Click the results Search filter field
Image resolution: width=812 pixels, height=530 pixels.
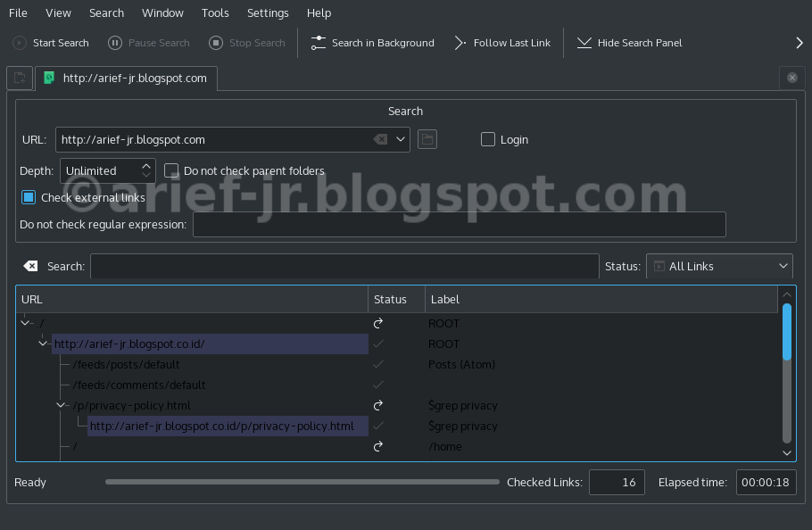344,266
